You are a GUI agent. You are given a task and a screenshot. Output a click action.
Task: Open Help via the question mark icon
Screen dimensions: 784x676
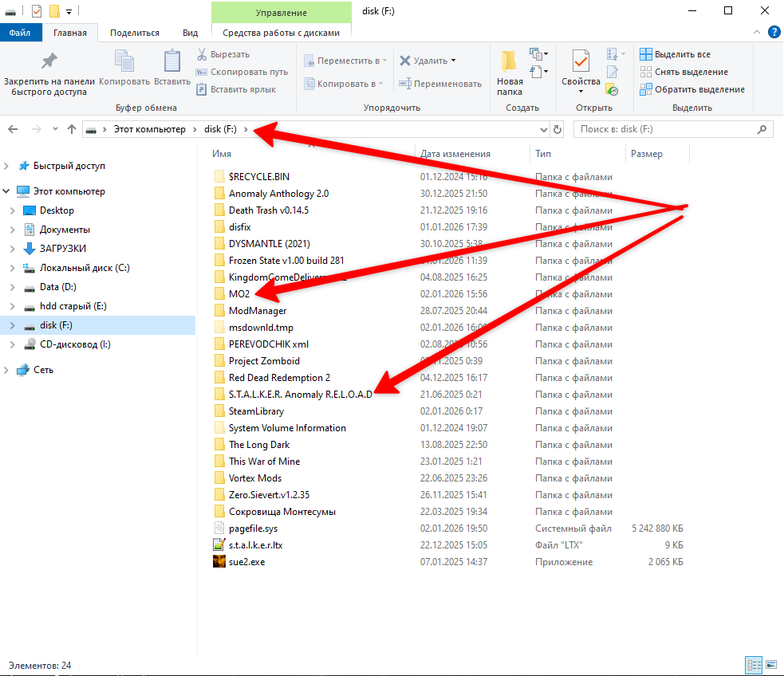pyautogui.click(x=774, y=33)
